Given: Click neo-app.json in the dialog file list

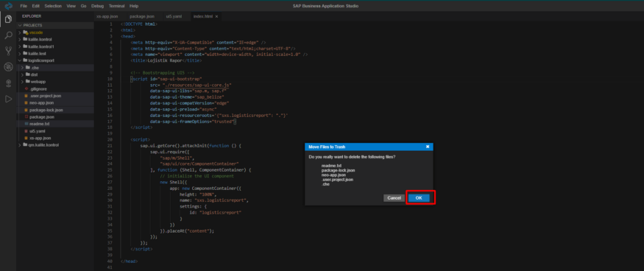Looking at the screenshot, I should (333, 175).
